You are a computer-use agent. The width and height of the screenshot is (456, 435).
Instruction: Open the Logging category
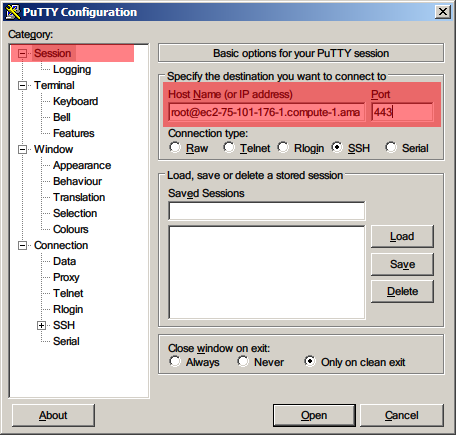72,69
